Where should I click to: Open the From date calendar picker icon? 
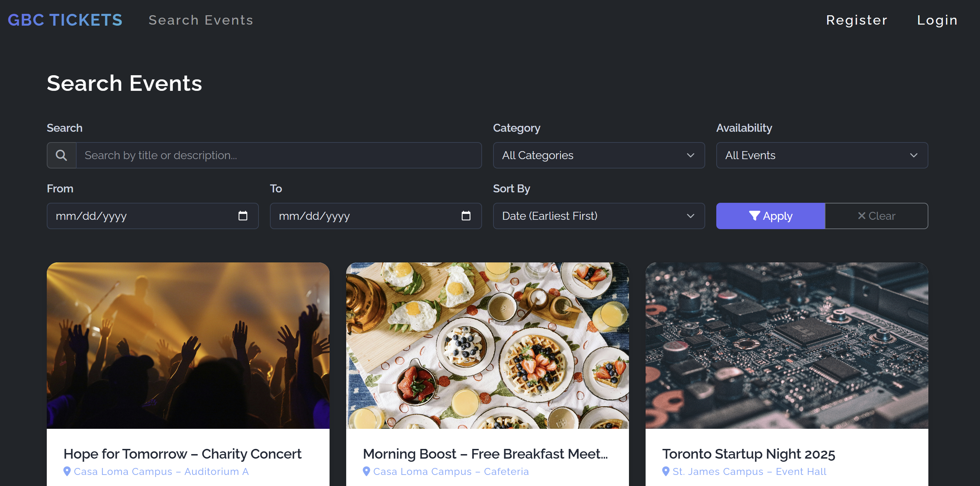tap(243, 216)
